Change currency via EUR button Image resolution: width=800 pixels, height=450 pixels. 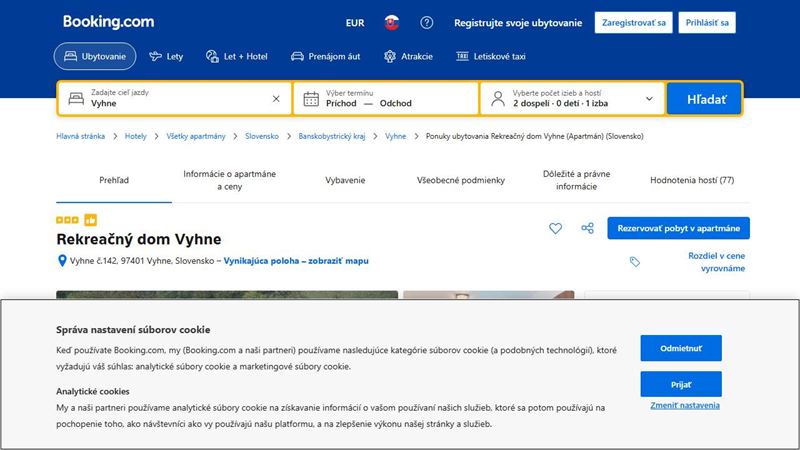[x=355, y=23]
